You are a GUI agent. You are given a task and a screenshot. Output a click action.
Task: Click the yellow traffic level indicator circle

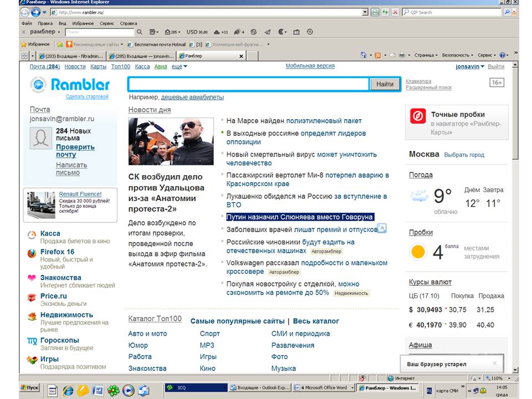coord(418,252)
